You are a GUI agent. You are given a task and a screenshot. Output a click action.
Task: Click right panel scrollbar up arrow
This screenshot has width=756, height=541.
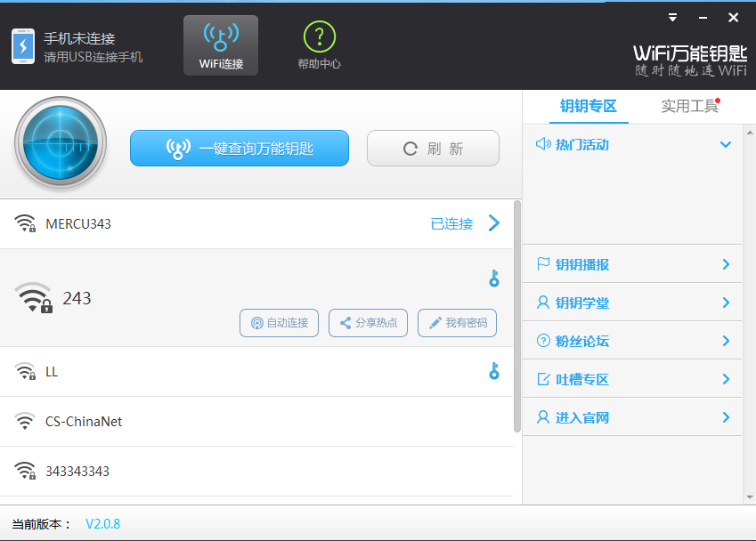click(750, 132)
